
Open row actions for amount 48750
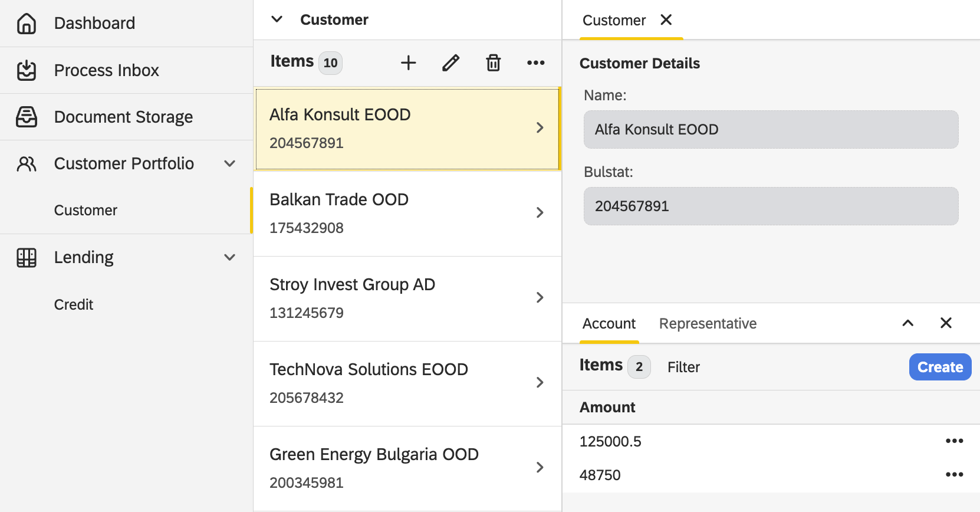(953, 475)
